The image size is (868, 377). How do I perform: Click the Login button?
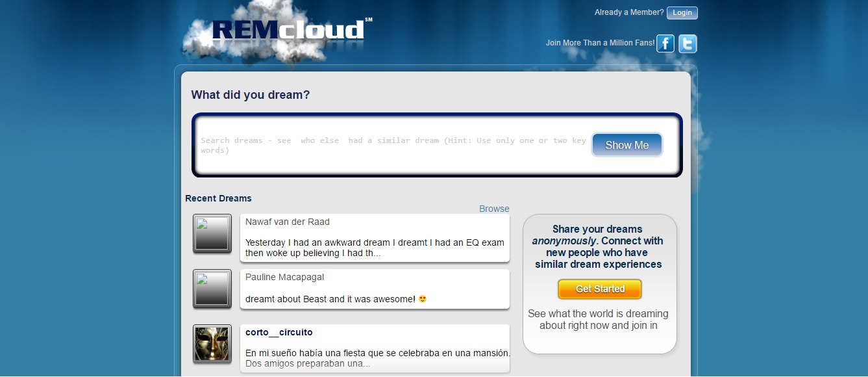tap(682, 12)
